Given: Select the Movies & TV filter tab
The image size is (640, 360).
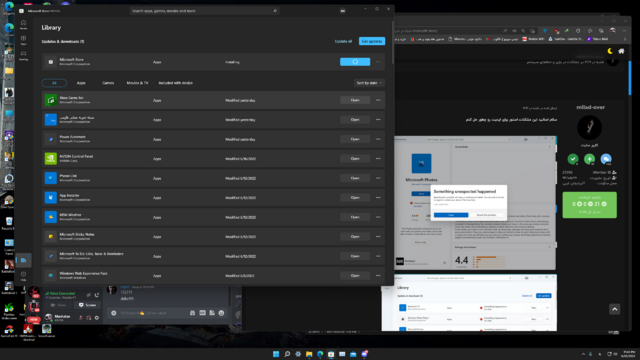Looking at the screenshot, I should tap(137, 83).
